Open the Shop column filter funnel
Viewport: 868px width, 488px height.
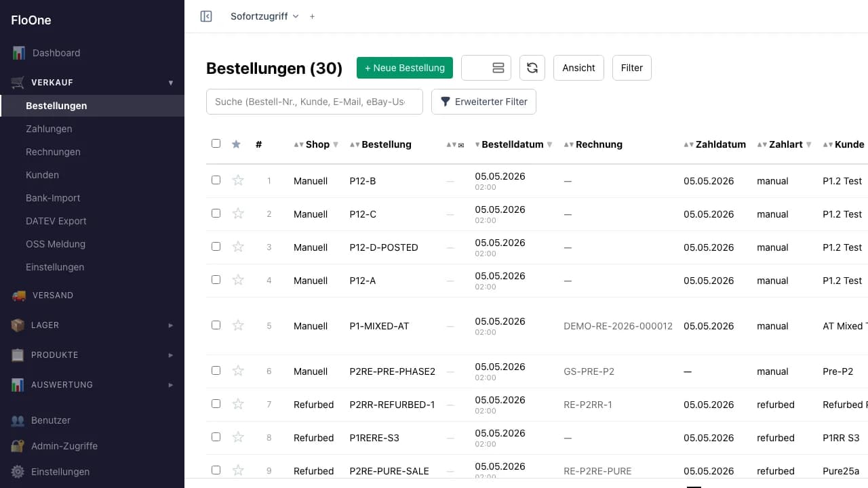pos(336,144)
